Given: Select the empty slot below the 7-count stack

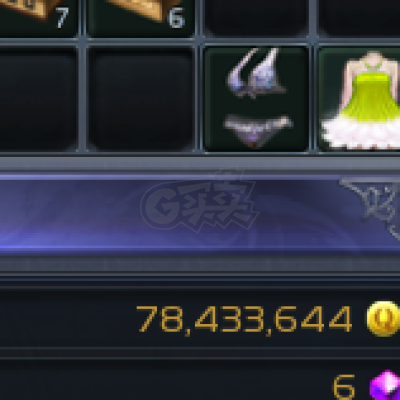Looking at the screenshot, I should pyautogui.click(x=37, y=99).
